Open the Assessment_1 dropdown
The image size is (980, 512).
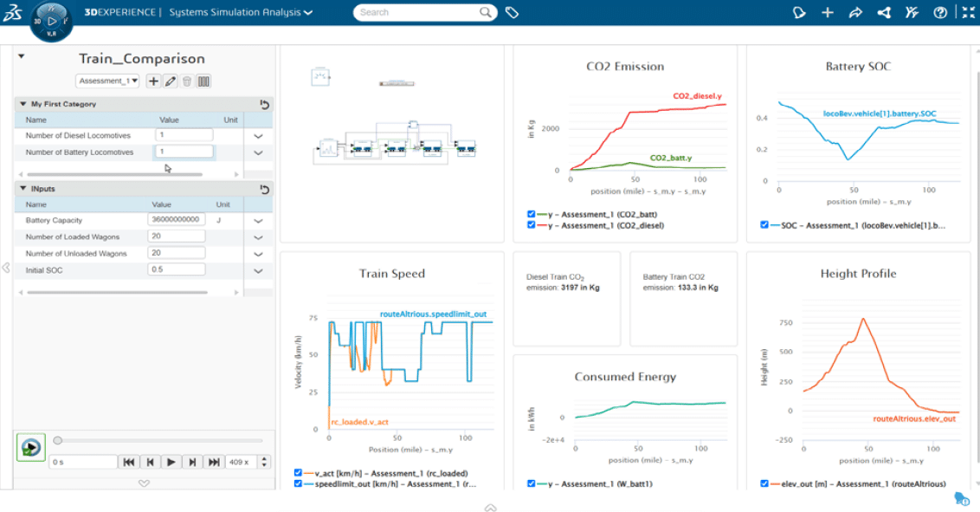click(108, 81)
